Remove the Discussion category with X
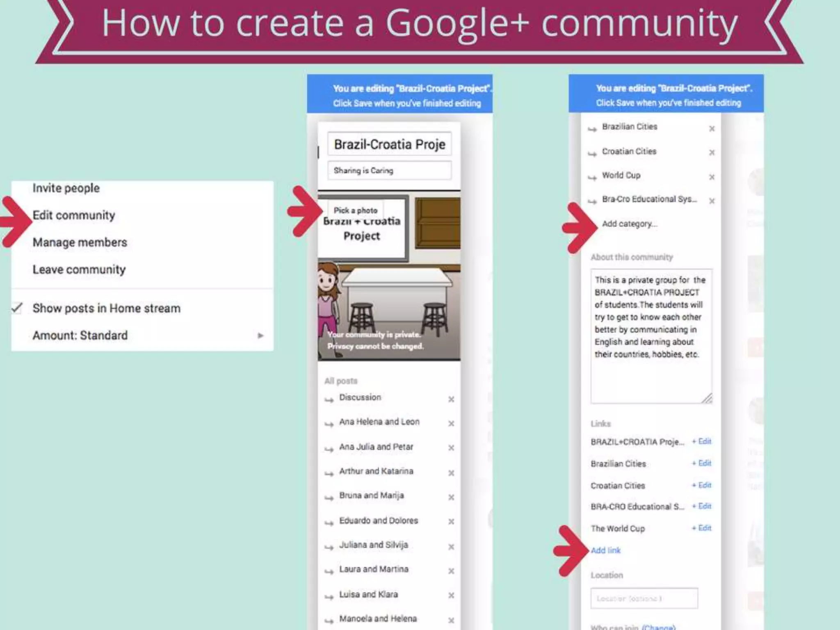The height and width of the screenshot is (630, 840). click(451, 399)
